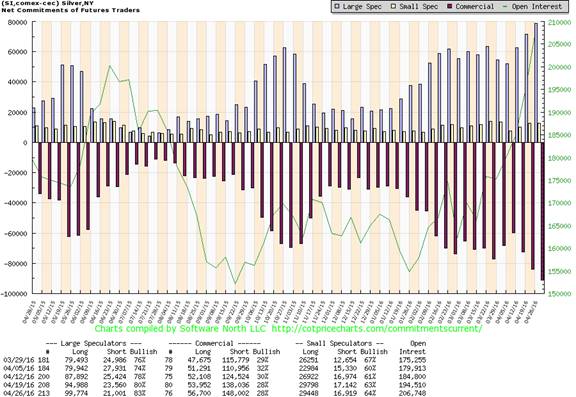The image size is (576, 397).
Task: Select the 04/26/16 data table row
Action: click(215, 393)
